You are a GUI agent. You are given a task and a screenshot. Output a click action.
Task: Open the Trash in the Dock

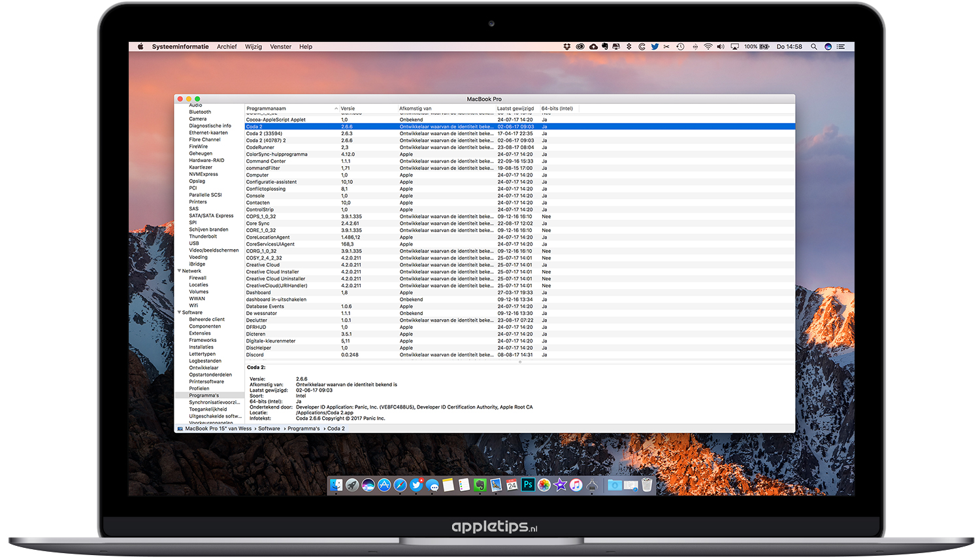pos(647,485)
